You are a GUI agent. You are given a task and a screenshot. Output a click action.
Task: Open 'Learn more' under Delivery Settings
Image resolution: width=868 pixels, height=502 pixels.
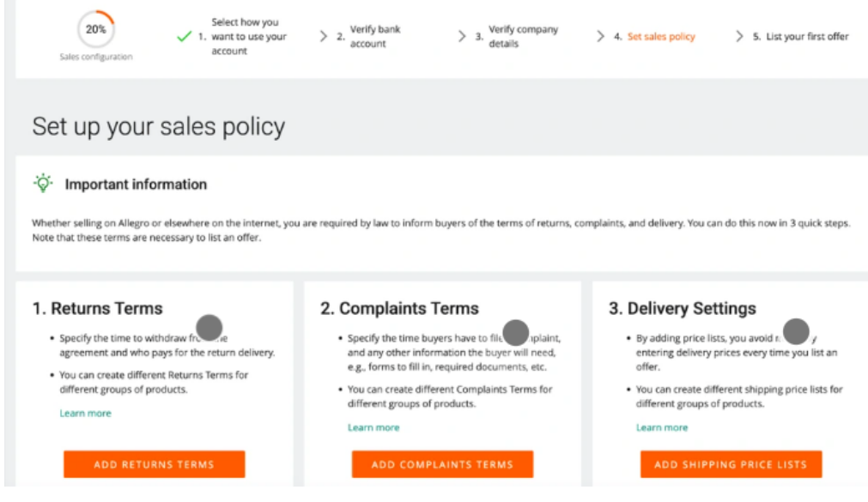pyautogui.click(x=661, y=427)
